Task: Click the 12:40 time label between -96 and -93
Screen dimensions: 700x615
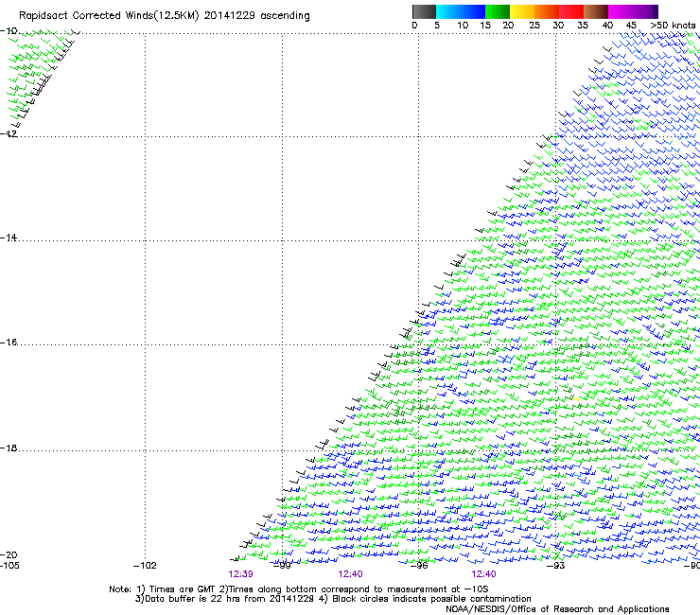Action: 483,574
